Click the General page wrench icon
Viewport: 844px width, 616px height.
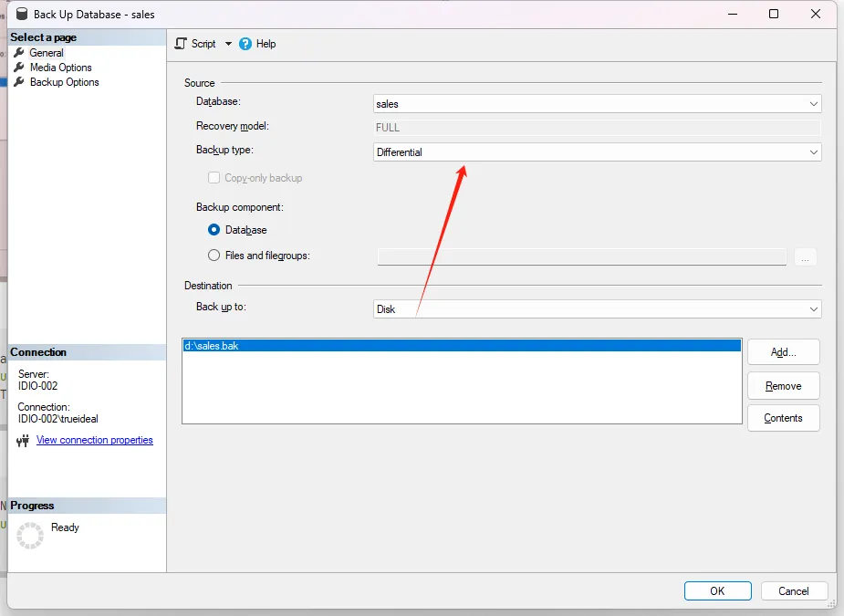pyautogui.click(x=19, y=53)
